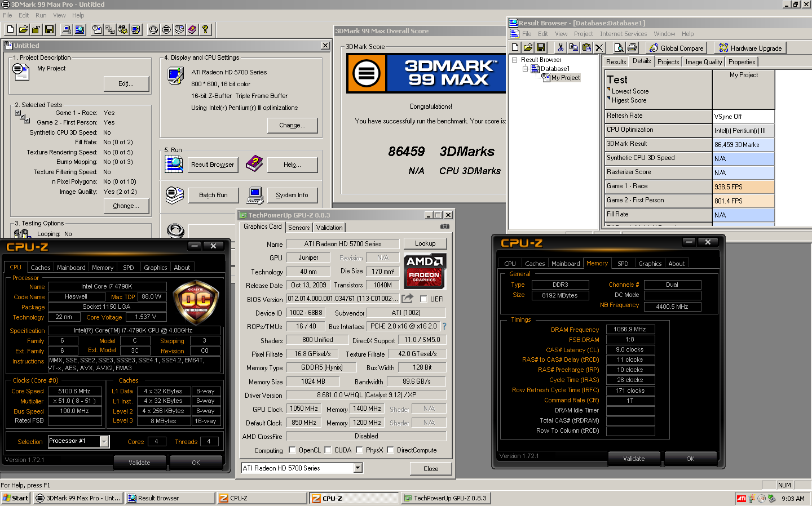Screen dimensions: 812x506
Task: Click the Save icon in Result Browser toolbar
Action: (541, 48)
